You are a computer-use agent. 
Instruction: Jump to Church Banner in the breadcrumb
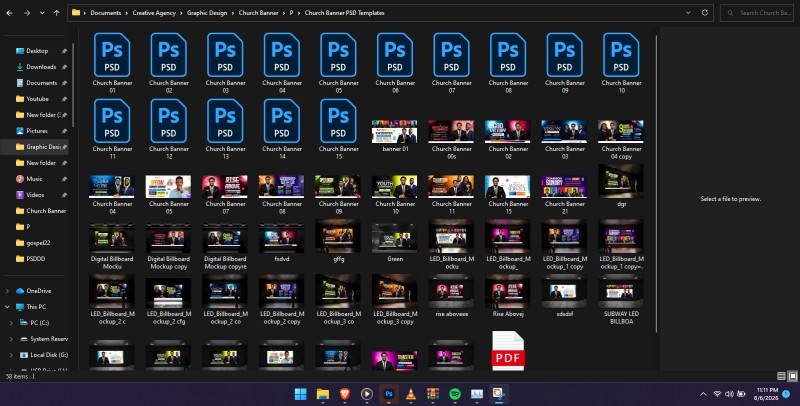(x=259, y=13)
